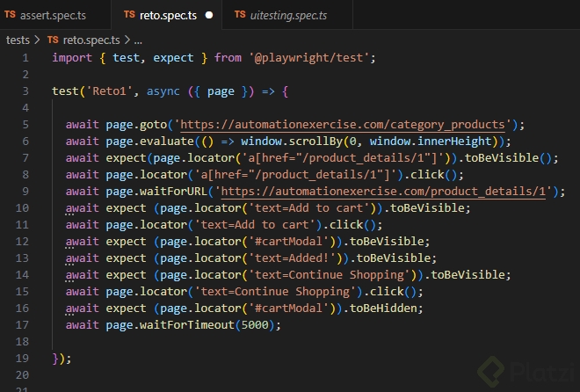Click window.innerHeight on line 6
This screenshot has width=580, height=392.
click(431, 142)
